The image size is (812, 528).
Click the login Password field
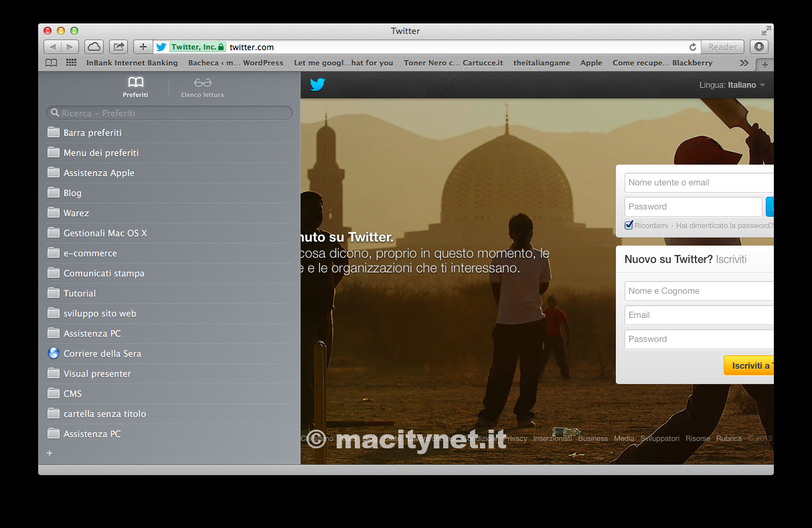click(x=694, y=207)
